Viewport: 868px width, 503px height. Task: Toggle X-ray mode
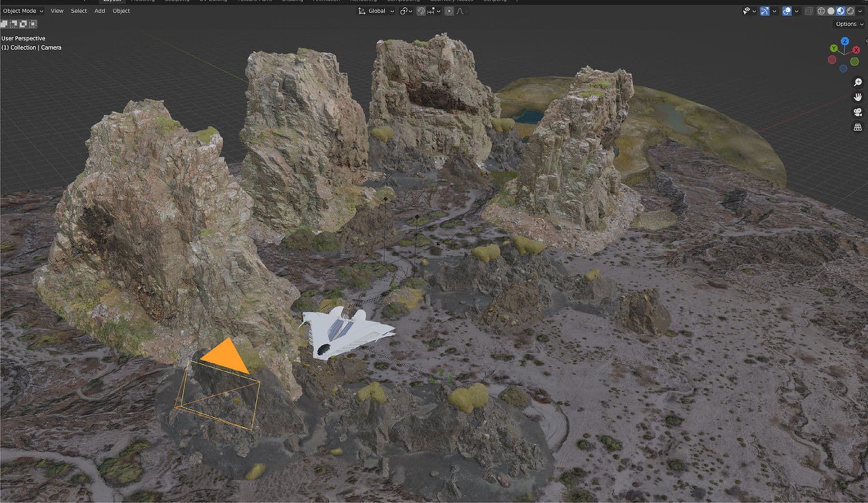point(809,11)
